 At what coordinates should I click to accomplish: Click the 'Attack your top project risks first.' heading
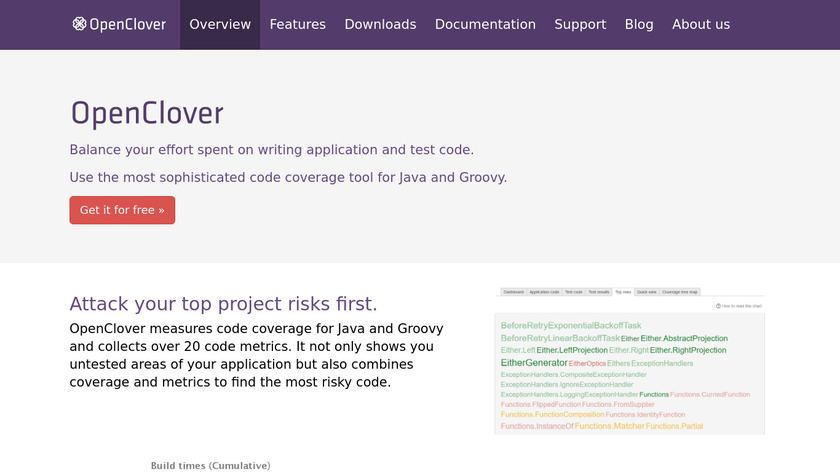pyautogui.click(x=223, y=304)
